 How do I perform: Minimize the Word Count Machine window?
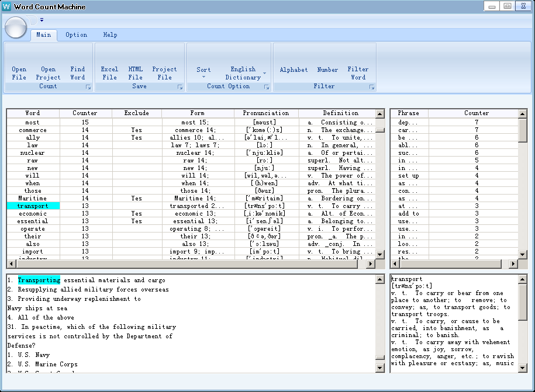coord(492,6)
